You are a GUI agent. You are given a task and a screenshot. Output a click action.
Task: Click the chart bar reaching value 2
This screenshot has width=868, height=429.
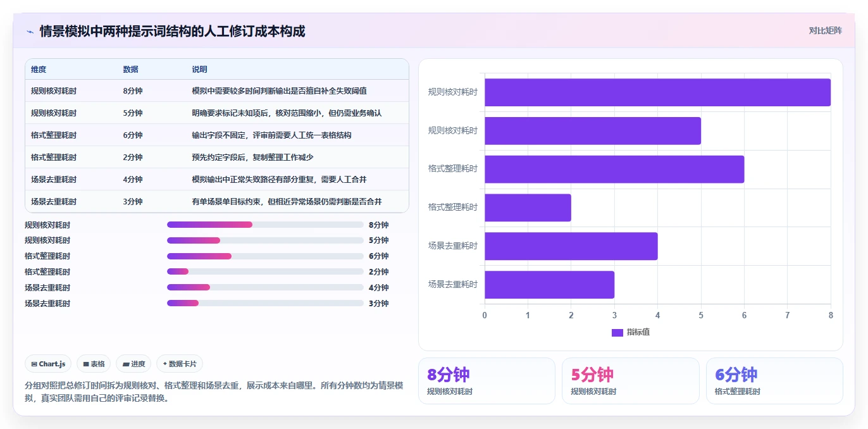(x=528, y=208)
